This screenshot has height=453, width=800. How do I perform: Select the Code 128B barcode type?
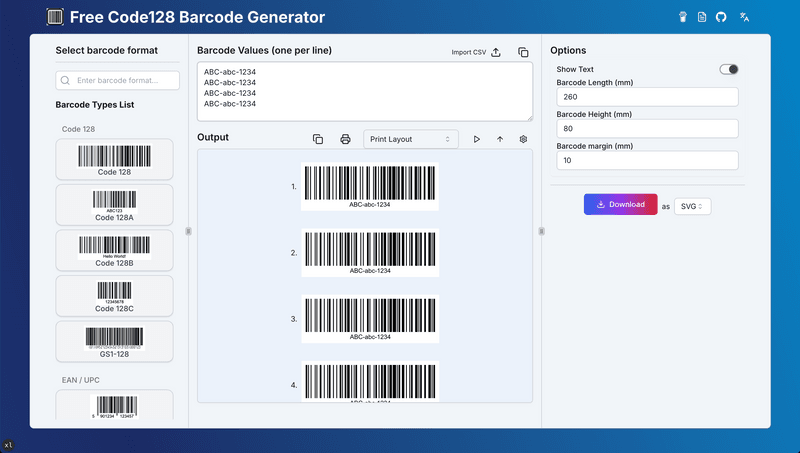114,250
